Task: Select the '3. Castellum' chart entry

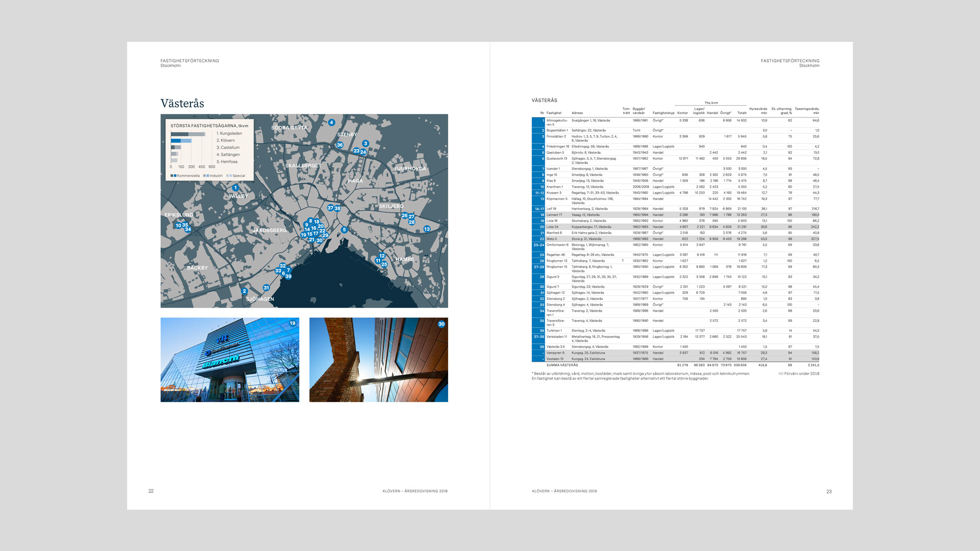Action: click(228, 147)
